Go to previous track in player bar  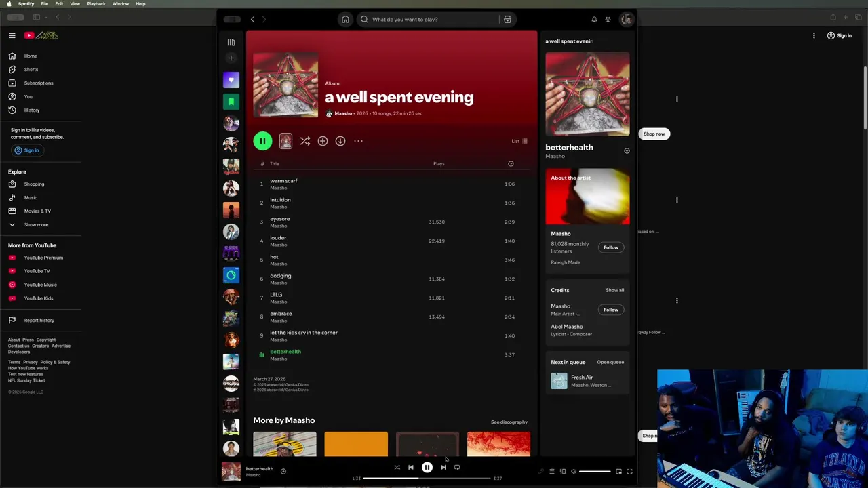click(410, 467)
